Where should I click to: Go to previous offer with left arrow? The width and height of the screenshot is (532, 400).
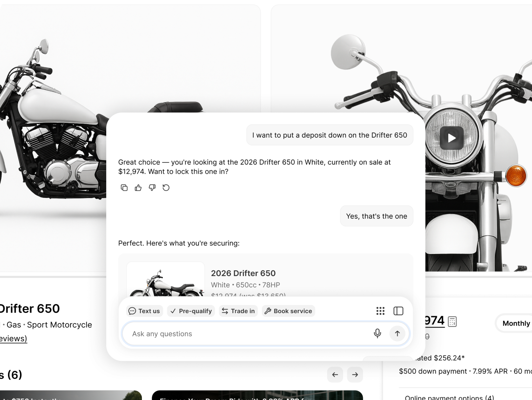(x=335, y=375)
